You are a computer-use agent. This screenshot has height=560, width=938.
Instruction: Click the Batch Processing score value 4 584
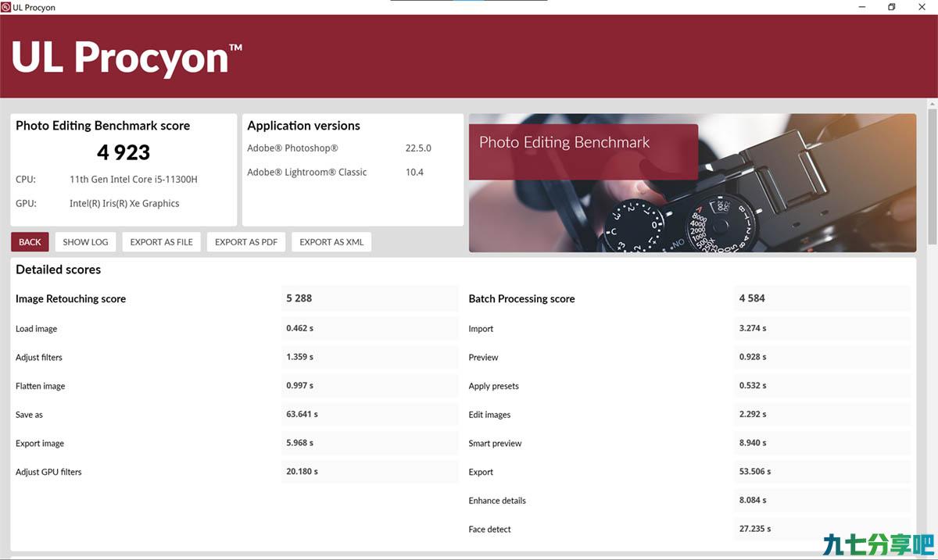752,298
